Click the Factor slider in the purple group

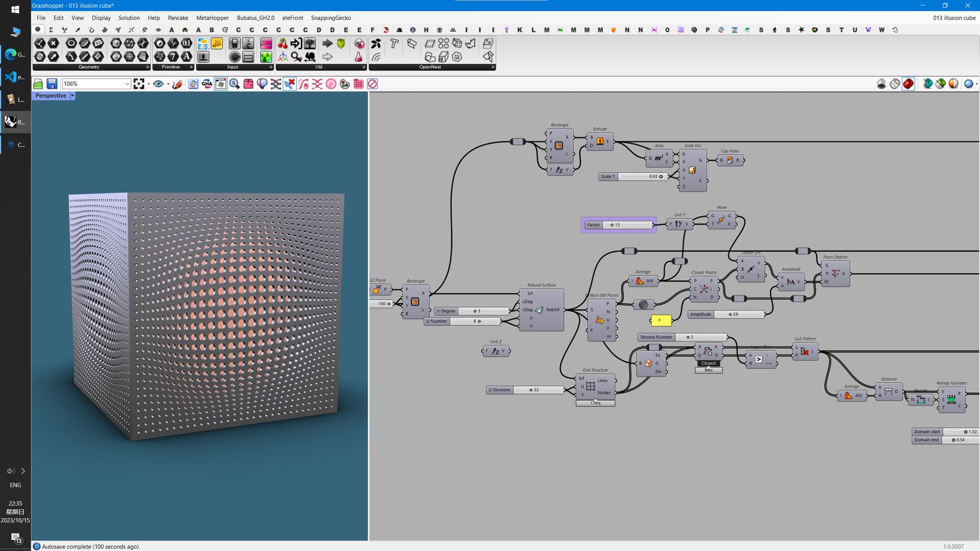pyautogui.click(x=627, y=224)
